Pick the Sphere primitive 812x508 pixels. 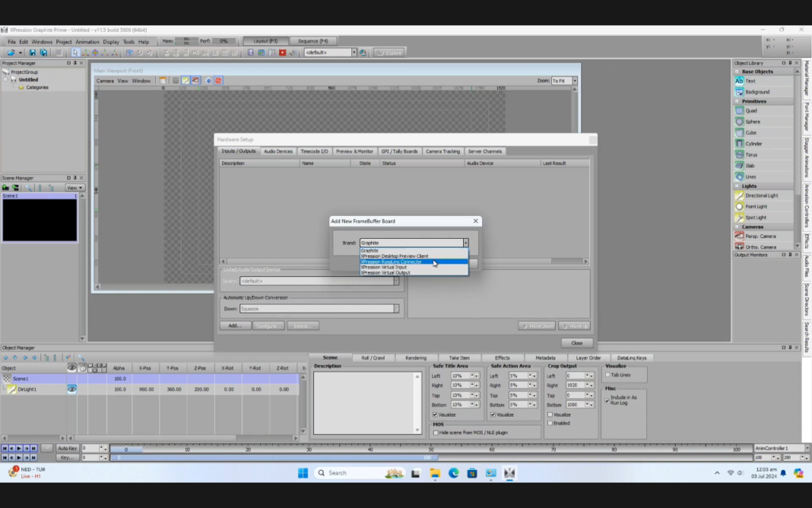[x=753, y=121]
